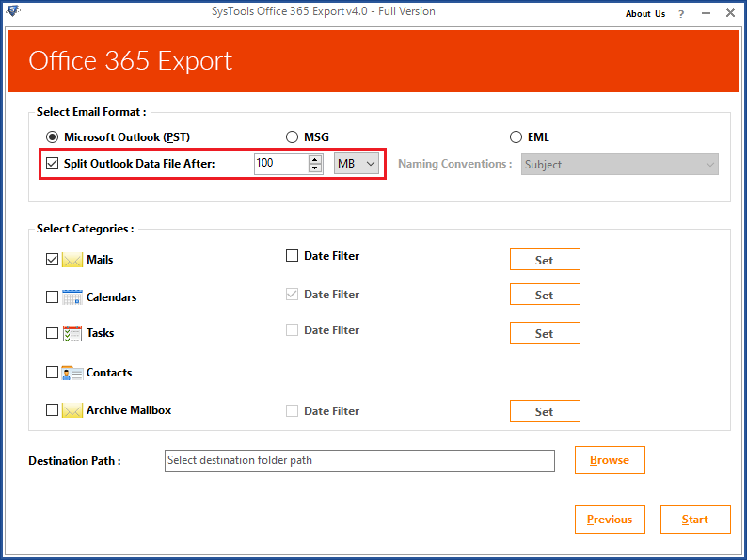The width and height of the screenshot is (747, 560).
Task: Toggle the Mails category checkbox
Action: (52, 259)
